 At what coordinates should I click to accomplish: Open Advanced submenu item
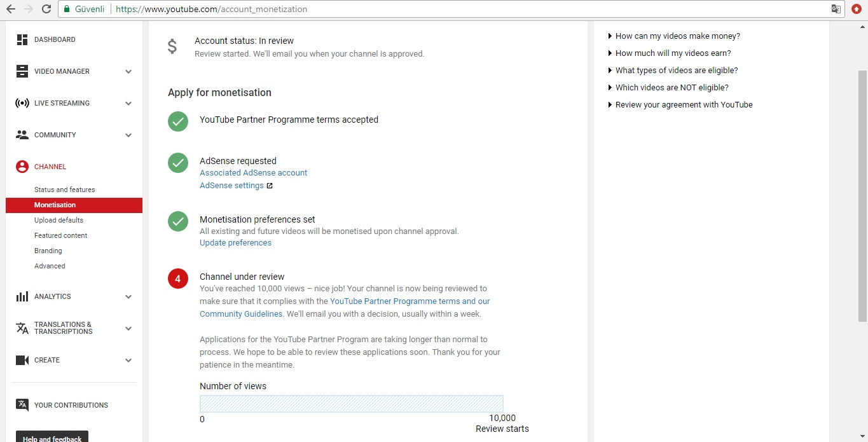50,266
